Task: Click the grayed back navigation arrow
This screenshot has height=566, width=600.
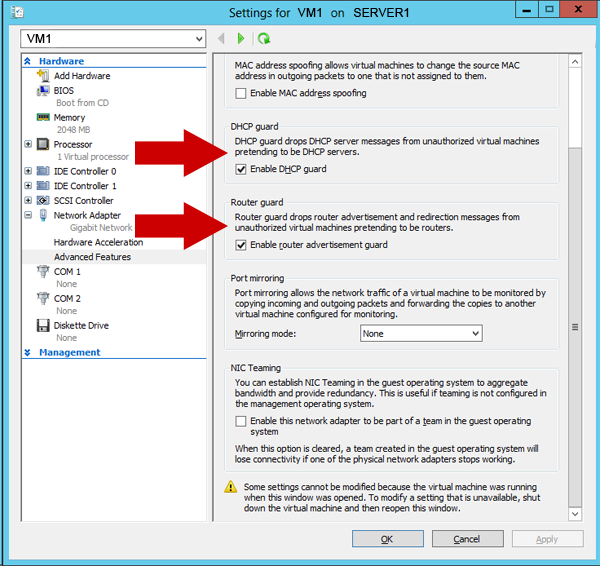Action: tap(221, 38)
